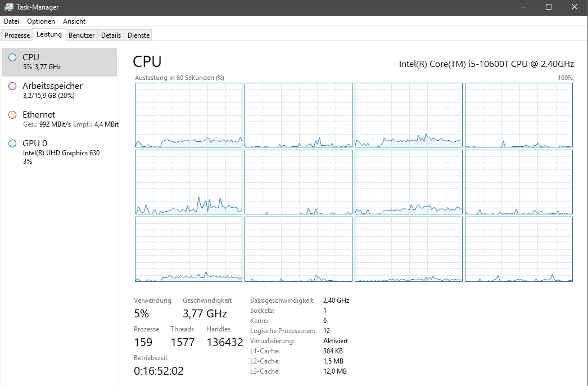Select GPU 0 Intel UHD Graphics 630

coord(60,152)
